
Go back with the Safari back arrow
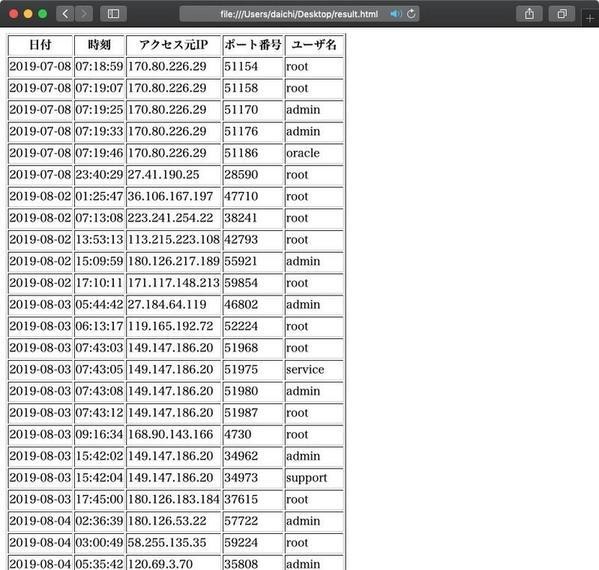65,14
